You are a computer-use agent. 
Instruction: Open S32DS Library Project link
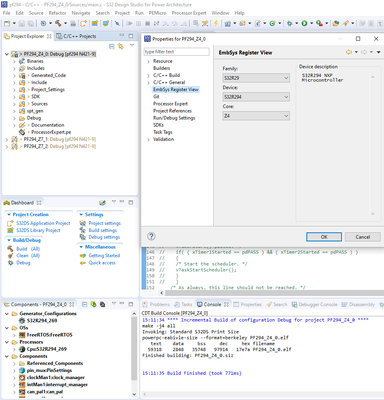tap(38, 230)
